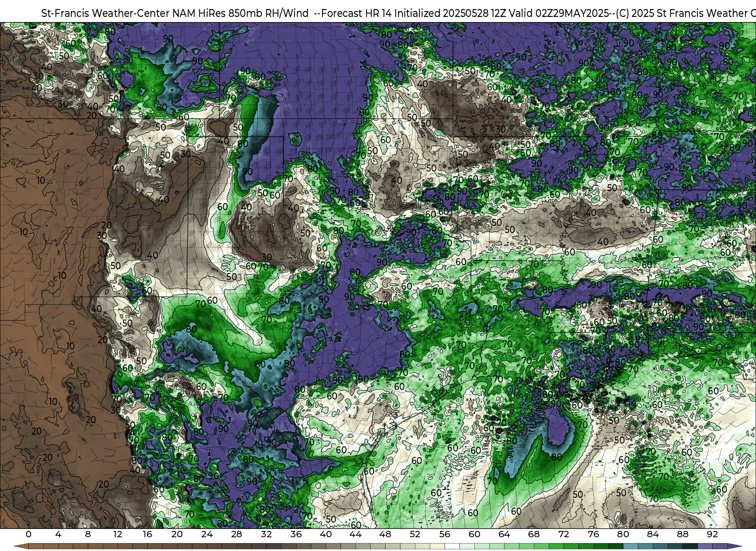Click the '76' color scale label
The image size is (756, 551).
click(593, 534)
